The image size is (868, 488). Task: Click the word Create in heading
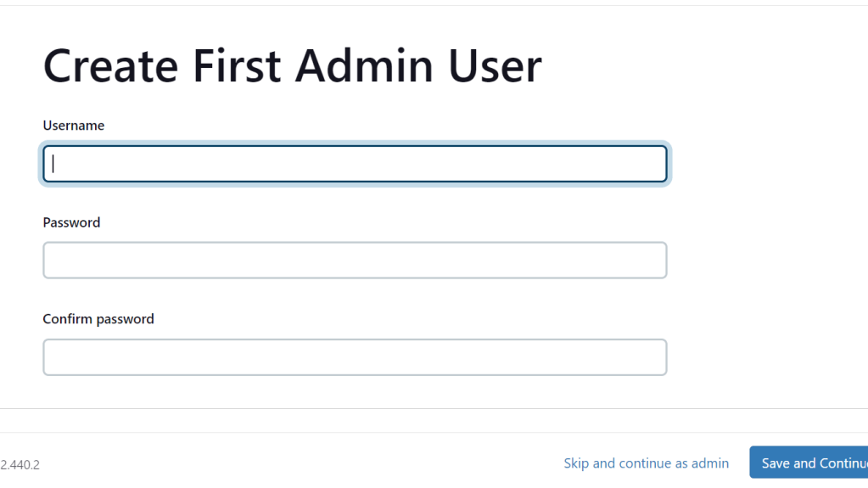click(110, 65)
